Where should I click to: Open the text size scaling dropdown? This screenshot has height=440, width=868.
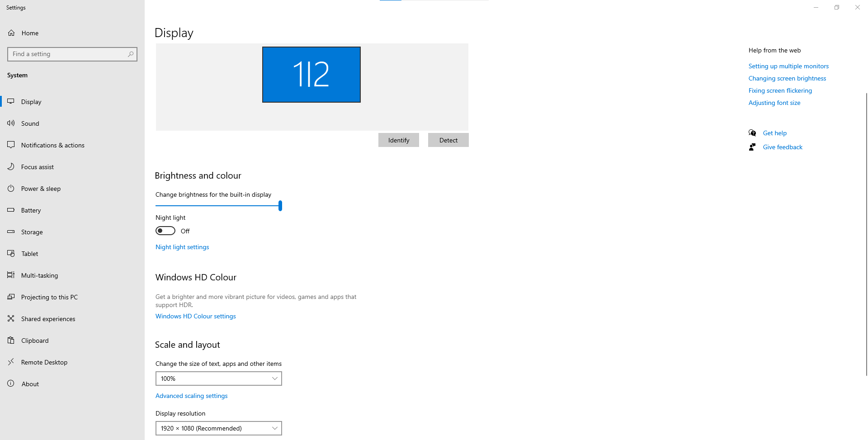coord(219,378)
